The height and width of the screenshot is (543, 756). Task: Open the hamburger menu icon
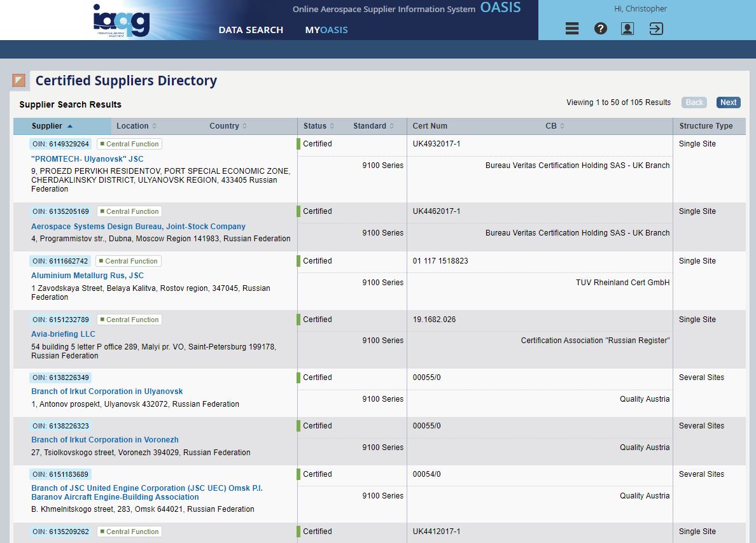[572, 29]
